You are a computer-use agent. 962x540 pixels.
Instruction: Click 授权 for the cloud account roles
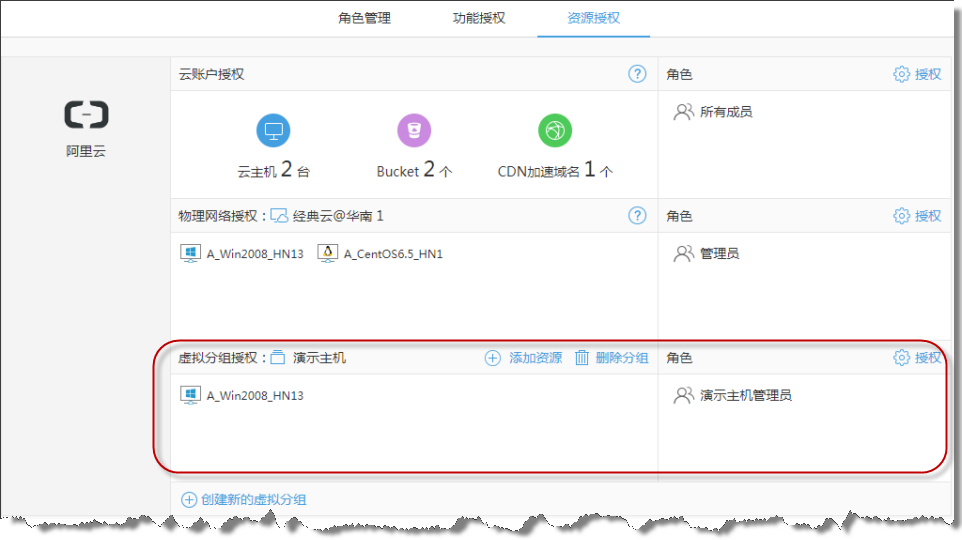pos(917,74)
